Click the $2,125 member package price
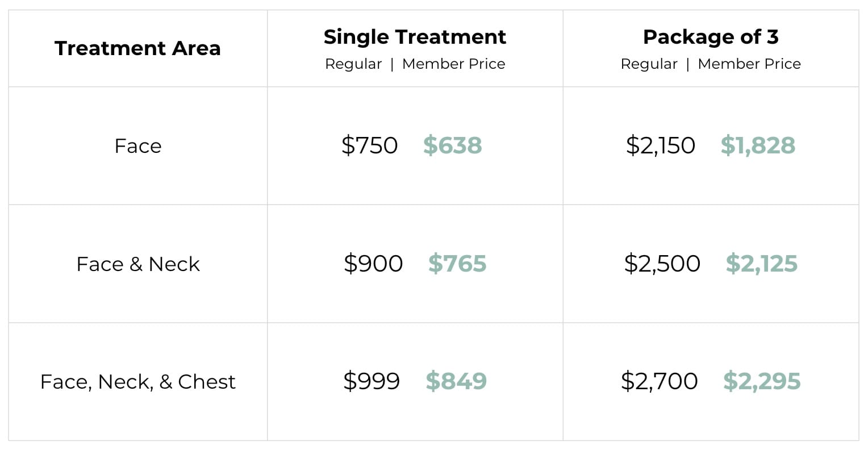868x450 pixels. point(762,264)
